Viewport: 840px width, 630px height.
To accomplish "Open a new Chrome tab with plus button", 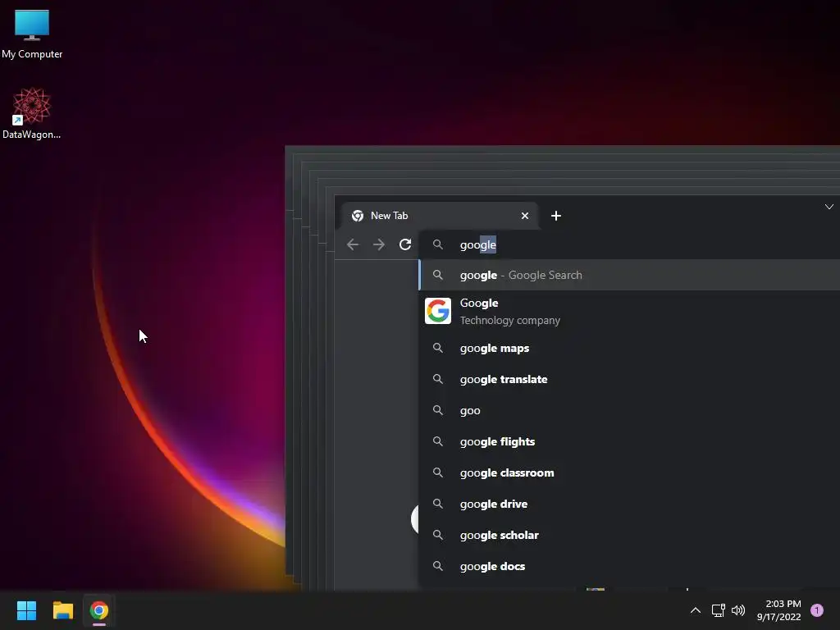I will [556, 216].
